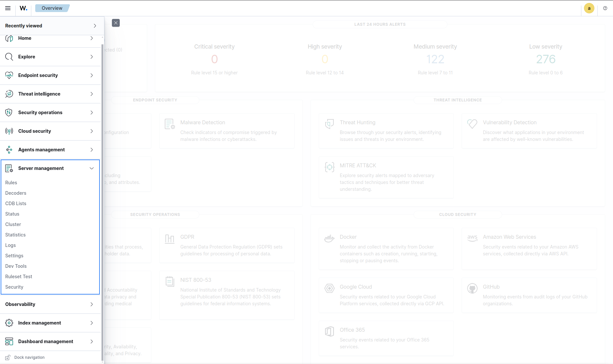This screenshot has width=613, height=364.
Task: Open the Office 365 card title
Action: [352, 330]
